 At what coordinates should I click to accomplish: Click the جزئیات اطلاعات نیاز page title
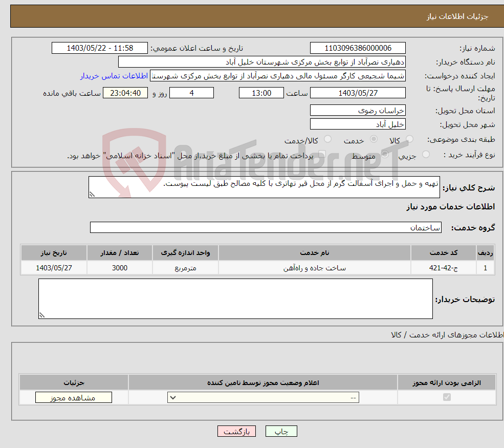coord(457,16)
